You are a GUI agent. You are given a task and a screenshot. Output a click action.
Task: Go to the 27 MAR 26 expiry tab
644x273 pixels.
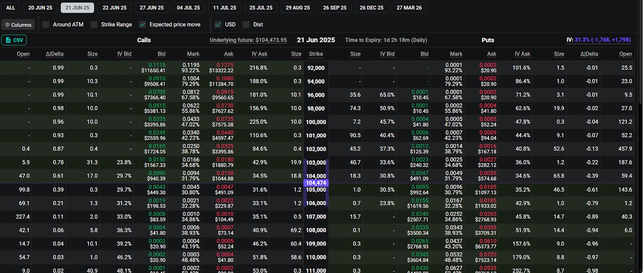409,8
